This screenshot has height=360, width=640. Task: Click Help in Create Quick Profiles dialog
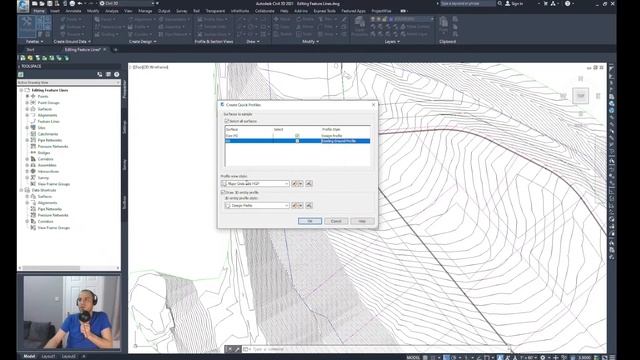(x=362, y=221)
